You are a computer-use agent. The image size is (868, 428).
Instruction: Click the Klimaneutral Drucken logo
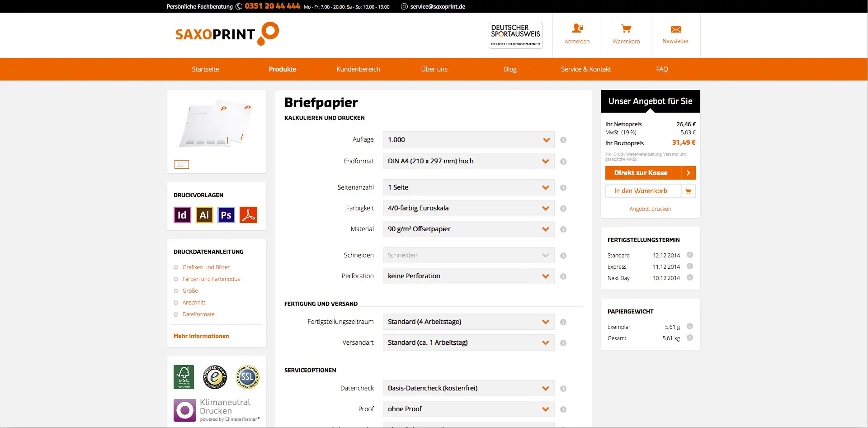coord(185,410)
